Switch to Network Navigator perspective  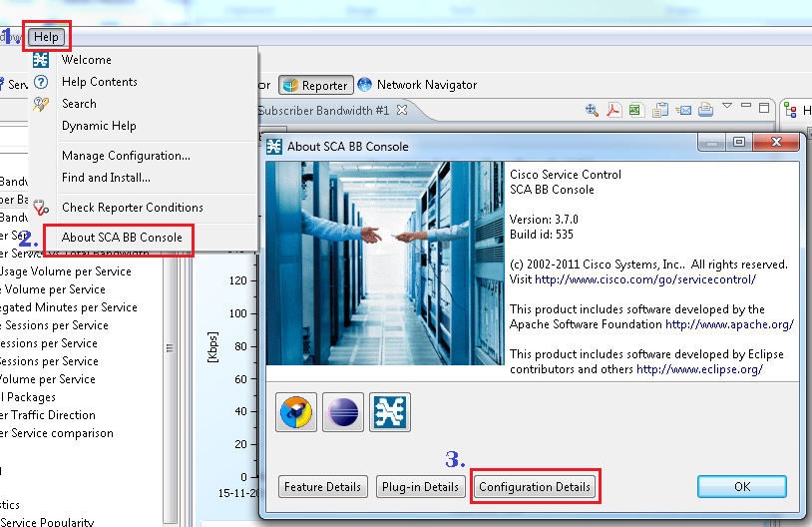(x=427, y=85)
